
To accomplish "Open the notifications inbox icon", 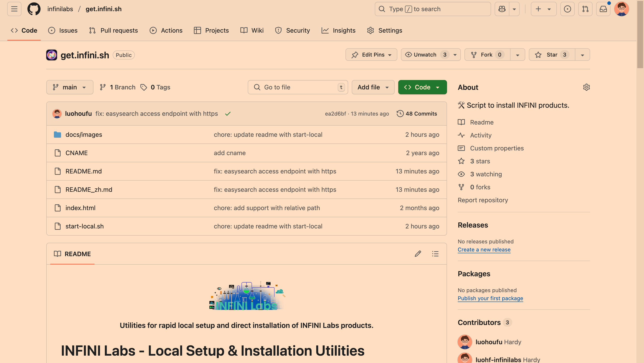I will pyautogui.click(x=603, y=9).
